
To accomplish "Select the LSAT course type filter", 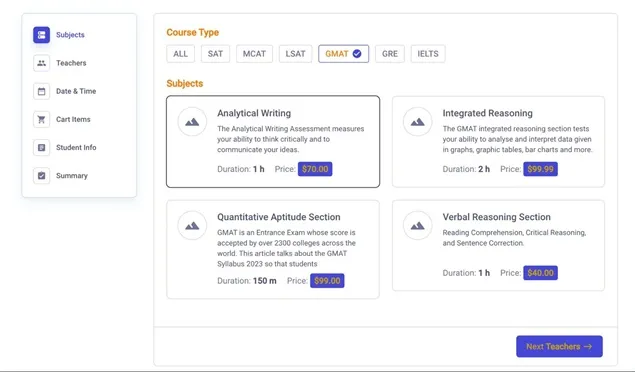I will 295,54.
